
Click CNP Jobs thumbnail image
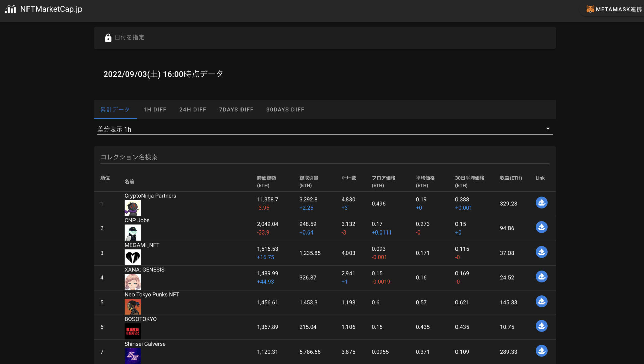coord(132,232)
